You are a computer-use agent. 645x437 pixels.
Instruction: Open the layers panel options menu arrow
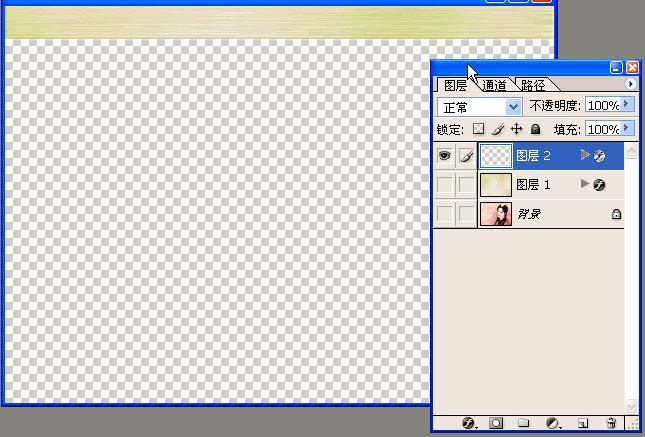pyautogui.click(x=630, y=85)
